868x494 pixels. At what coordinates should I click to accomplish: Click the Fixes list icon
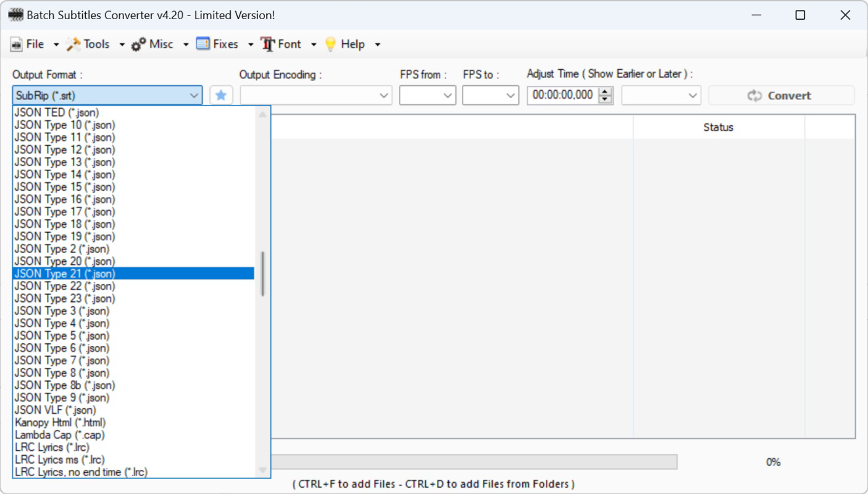(x=203, y=44)
